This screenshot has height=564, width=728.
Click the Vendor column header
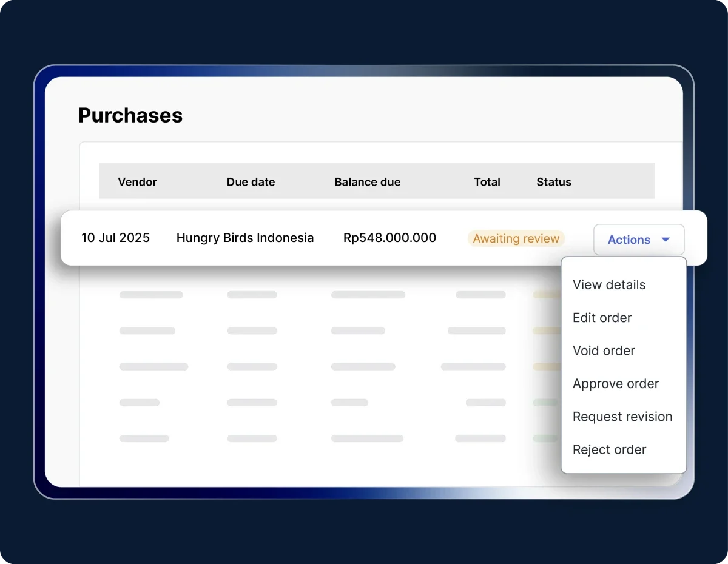click(x=137, y=182)
